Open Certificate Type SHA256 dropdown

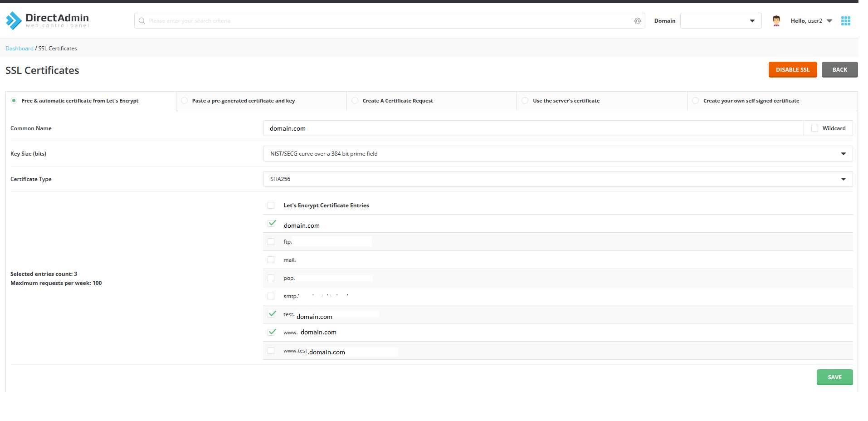pyautogui.click(x=557, y=179)
